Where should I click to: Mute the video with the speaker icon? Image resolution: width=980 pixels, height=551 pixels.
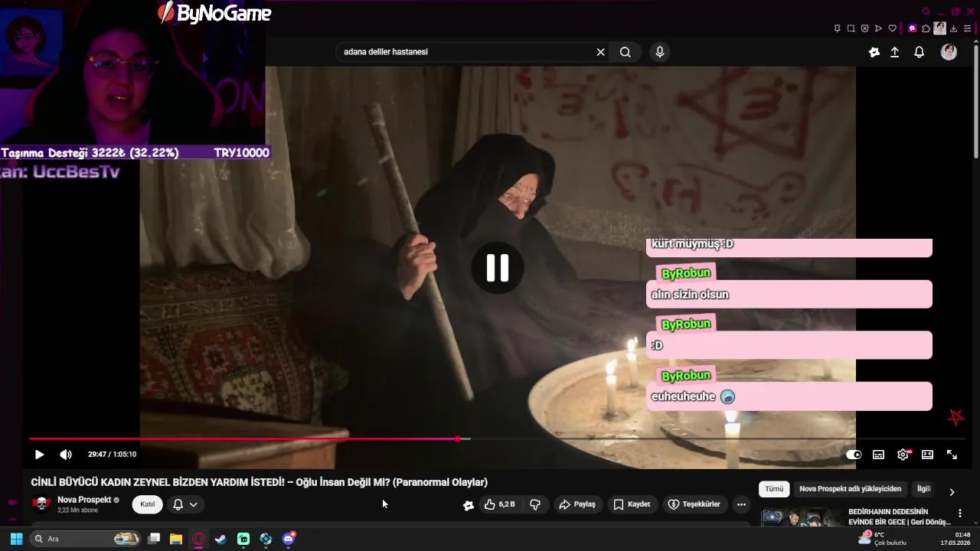[x=66, y=455]
